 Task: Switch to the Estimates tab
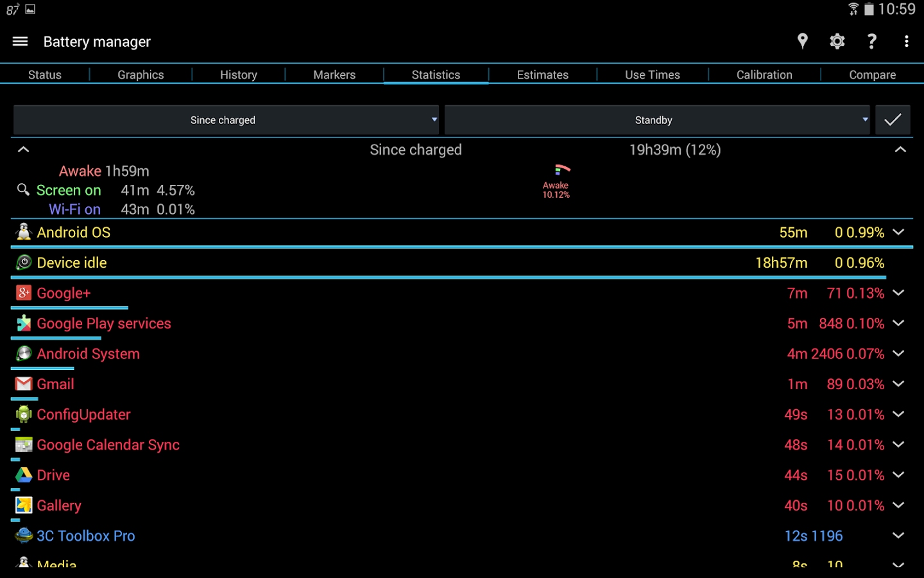[x=543, y=74]
